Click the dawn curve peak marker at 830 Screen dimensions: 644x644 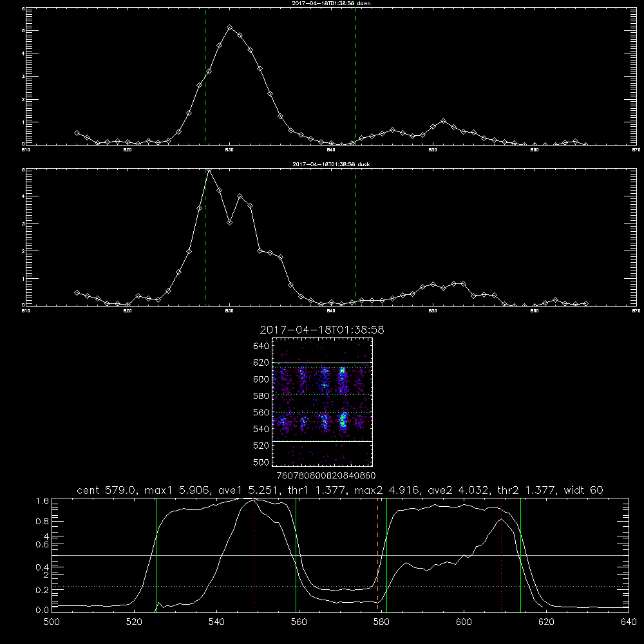click(x=230, y=28)
